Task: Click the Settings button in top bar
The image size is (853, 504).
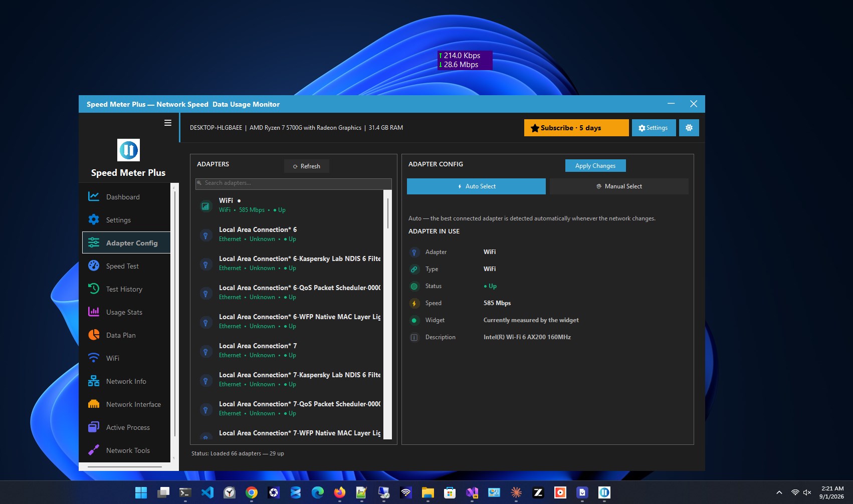Action: click(654, 128)
